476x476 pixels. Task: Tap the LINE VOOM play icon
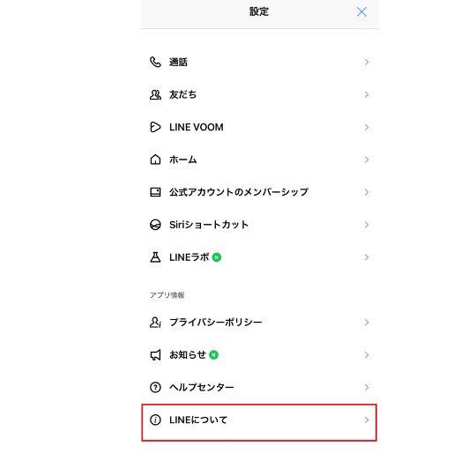point(155,127)
